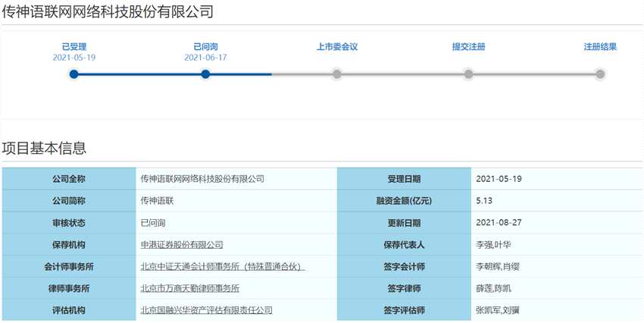Click the date 2021-05-19 under 已受理
This screenshot has width=644, height=323.
click(x=74, y=58)
